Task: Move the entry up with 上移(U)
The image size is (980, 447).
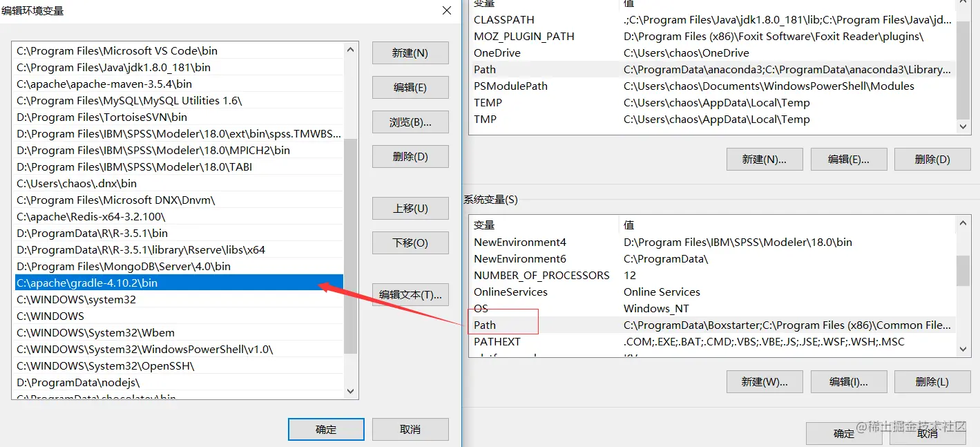Action: pyautogui.click(x=410, y=209)
